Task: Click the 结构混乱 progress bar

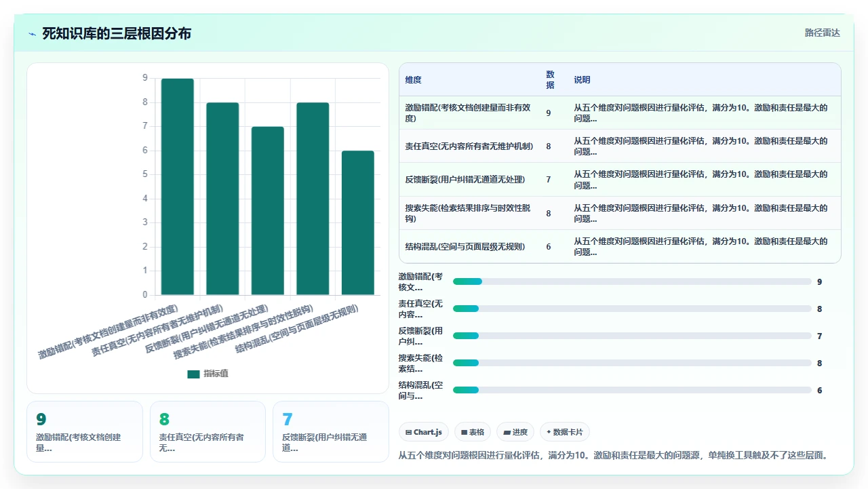Action: click(x=632, y=390)
